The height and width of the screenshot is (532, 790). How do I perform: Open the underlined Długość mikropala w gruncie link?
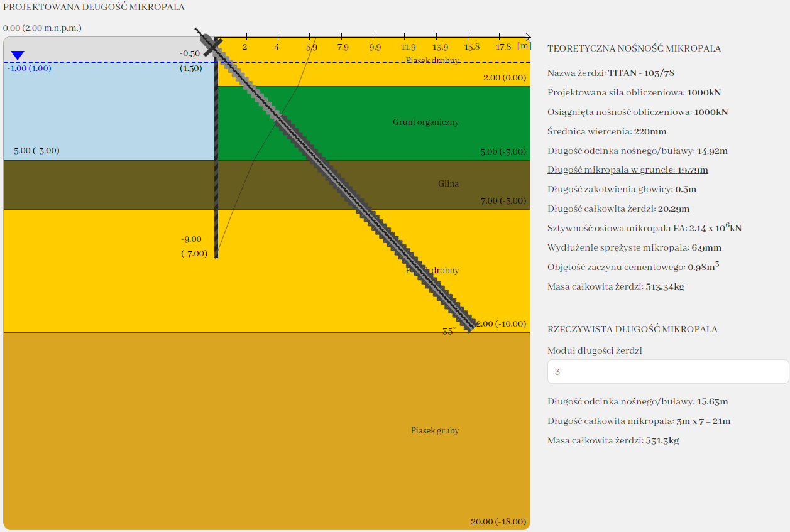point(627,170)
